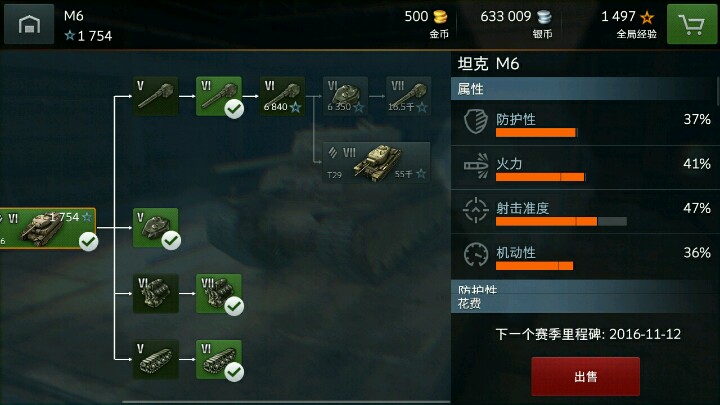Select the tier V gun module
The image size is (720, 405).
(x=156, y=96)
